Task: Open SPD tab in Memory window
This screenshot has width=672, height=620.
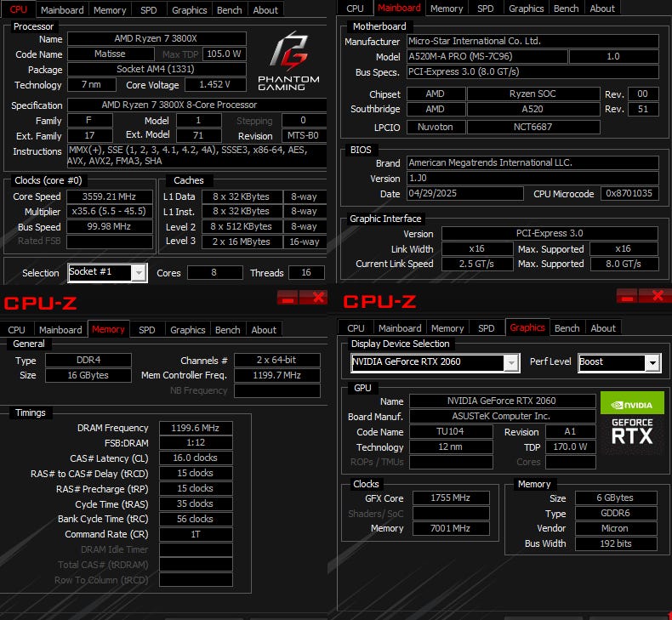Action: 146,330
